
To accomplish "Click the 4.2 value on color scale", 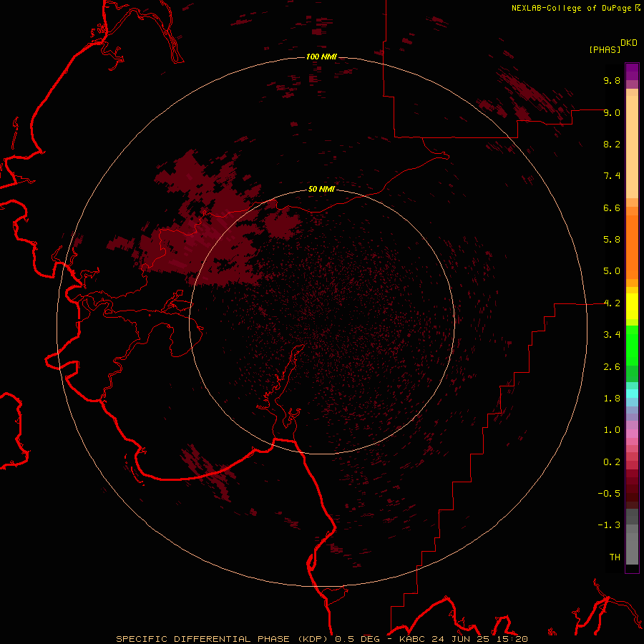I will click(x=612, y=303).
